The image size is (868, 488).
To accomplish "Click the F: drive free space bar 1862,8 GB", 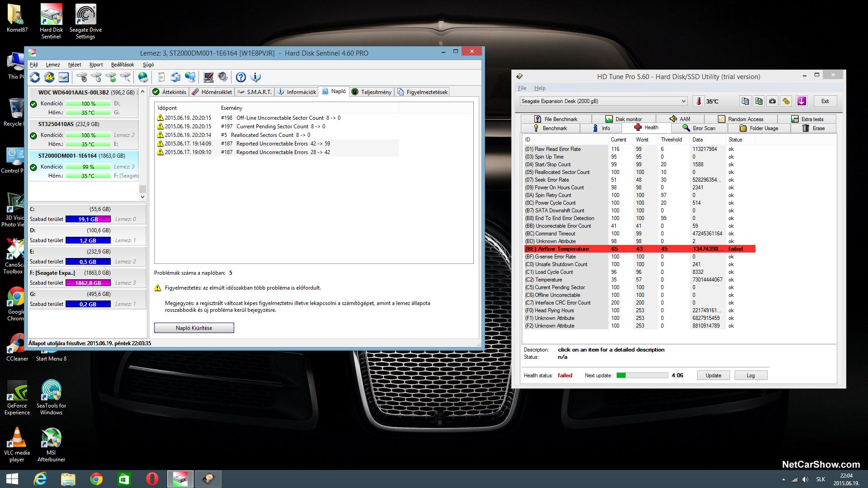I will 88,283.
